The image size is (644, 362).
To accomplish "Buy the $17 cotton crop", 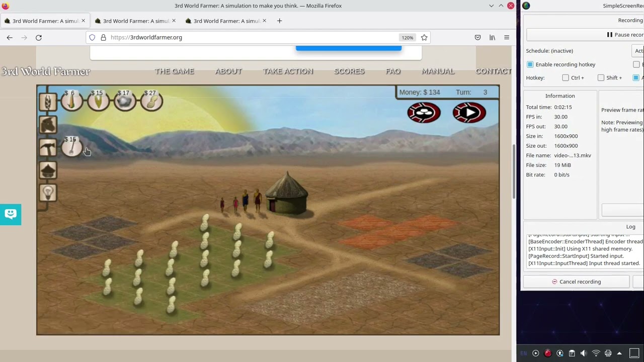I will click(124, 101).
